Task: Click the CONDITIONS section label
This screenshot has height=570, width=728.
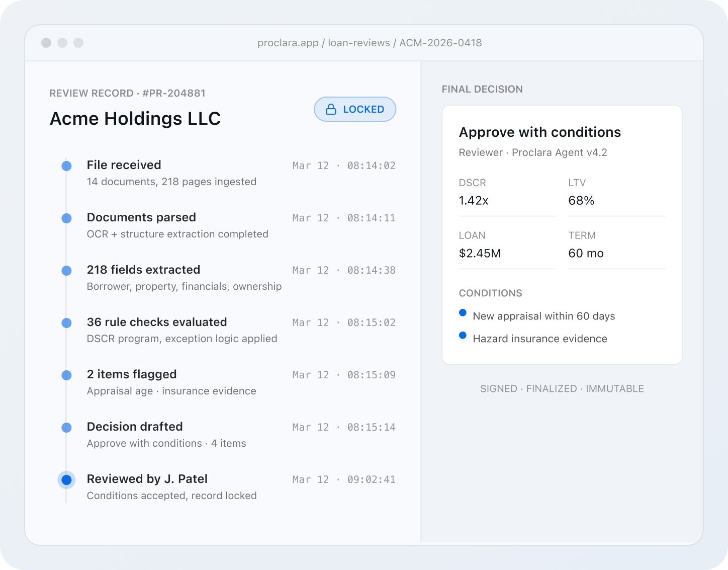Action: pyautogui.click(x=490, y=293)
